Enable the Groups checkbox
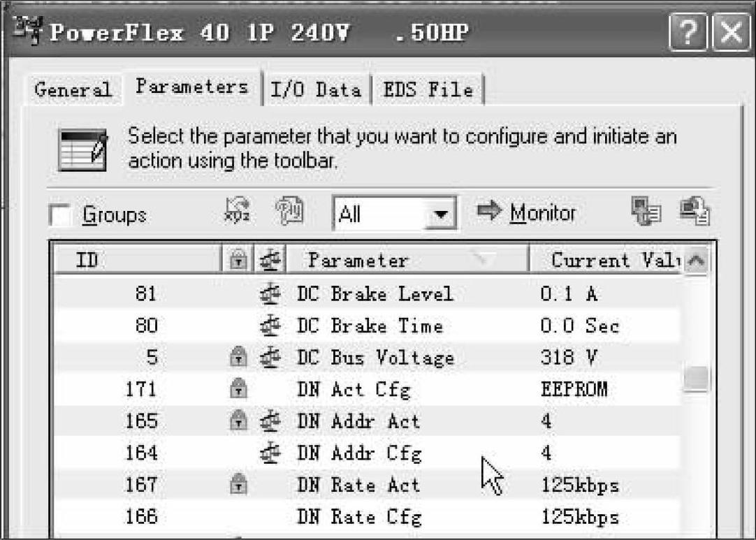The width and height of the screenshot is (756, 540). coord(60,215)
